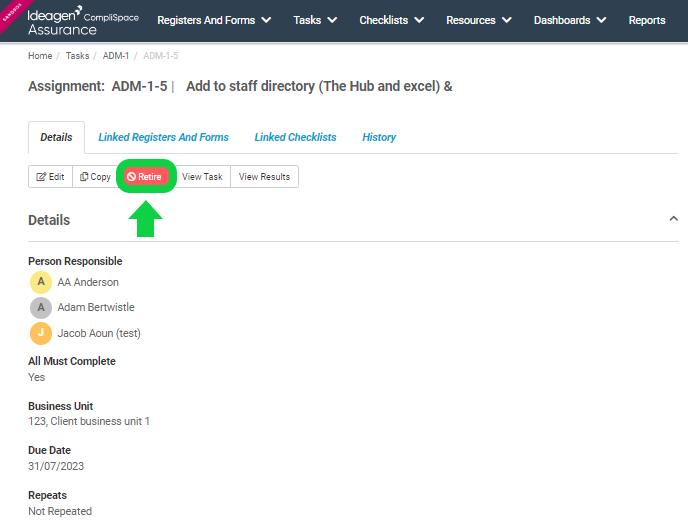The width and height of the screenshot is (688, 530).
Task: Click the Due Date label
Action: [49, 450]
